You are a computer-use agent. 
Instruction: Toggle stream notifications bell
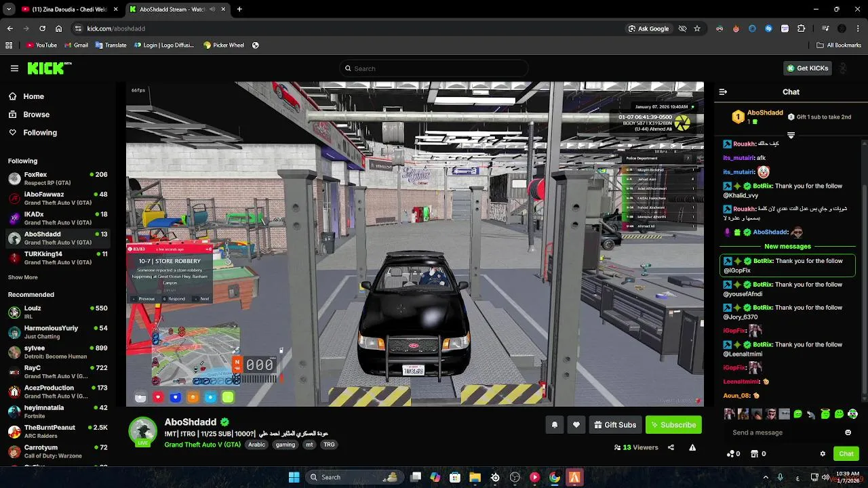[x=554, y=425]
